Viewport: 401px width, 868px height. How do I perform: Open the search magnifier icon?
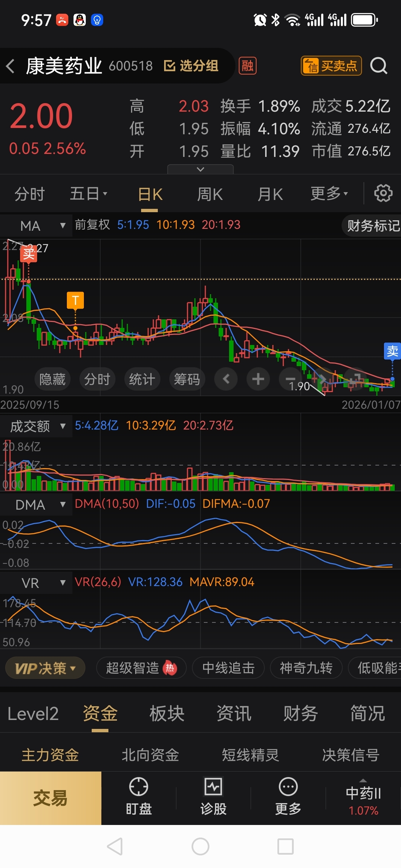379,66
